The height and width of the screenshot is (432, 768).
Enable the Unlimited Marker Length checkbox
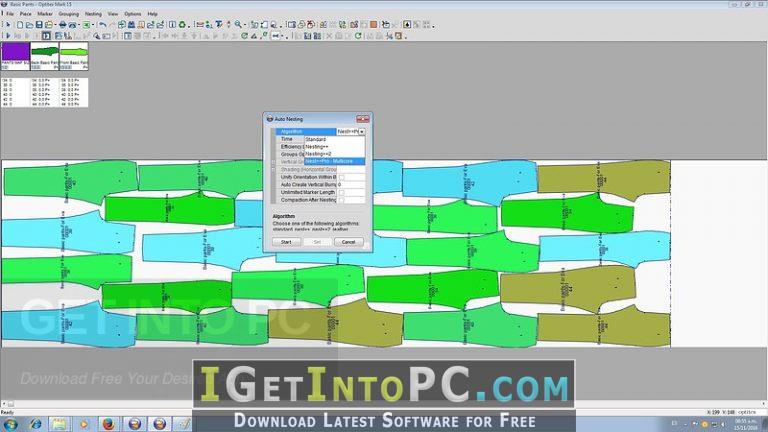[x=341, y=192]
